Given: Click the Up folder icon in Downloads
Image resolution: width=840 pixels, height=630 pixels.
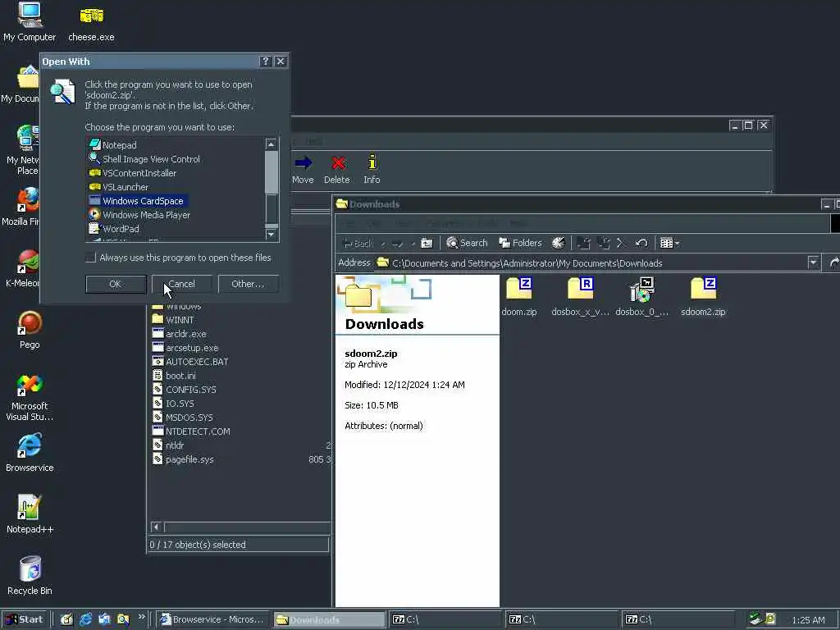Looking at the screenshot, I should click(x=427, y=243).
